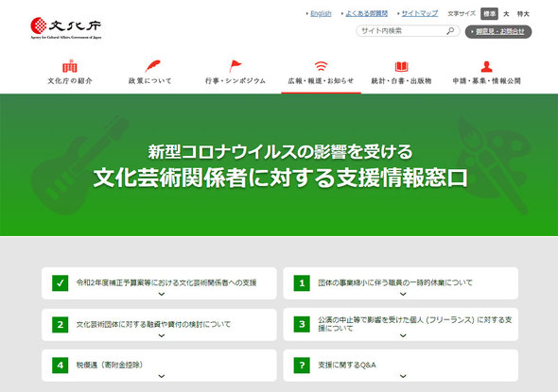Select 特大 text size option
Image resolution: width=558 pixels, height=392 pixels.
(x=523, y=14)
